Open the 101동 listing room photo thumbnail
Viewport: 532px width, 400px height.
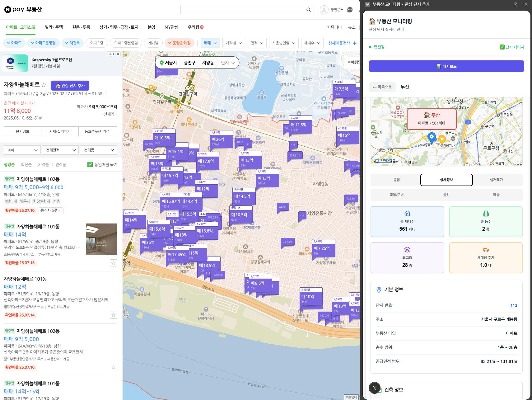pos(101,239)
